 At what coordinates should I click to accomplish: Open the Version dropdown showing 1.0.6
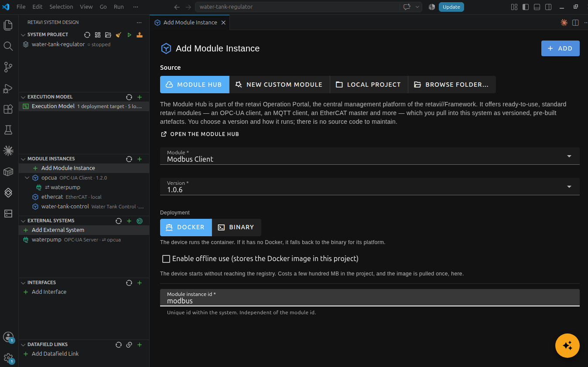[370, 187]
